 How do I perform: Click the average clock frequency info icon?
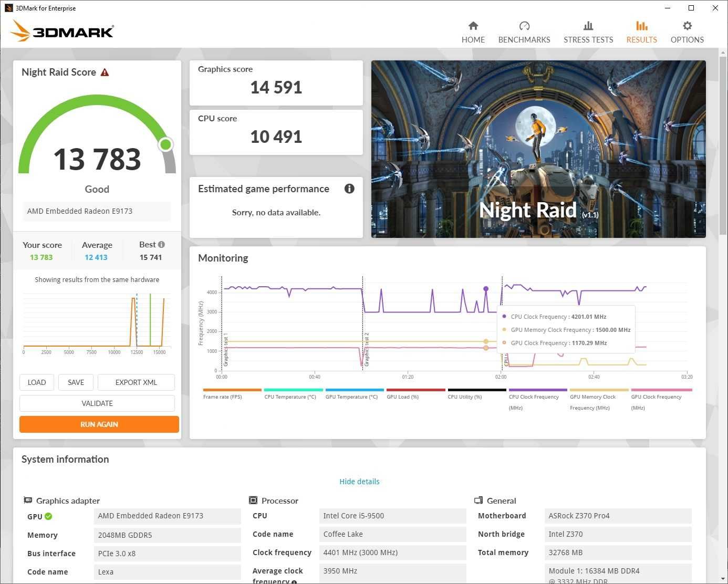click(294, 581)
